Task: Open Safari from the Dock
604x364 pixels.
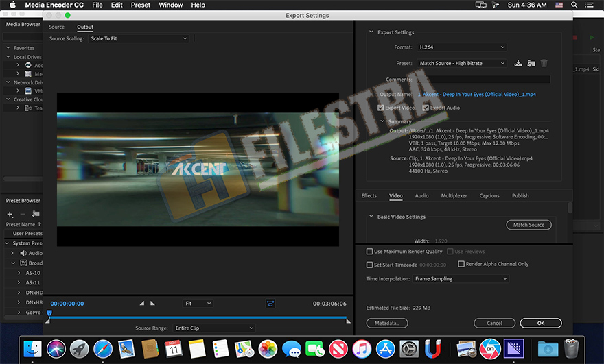Action: click(103, 350)
